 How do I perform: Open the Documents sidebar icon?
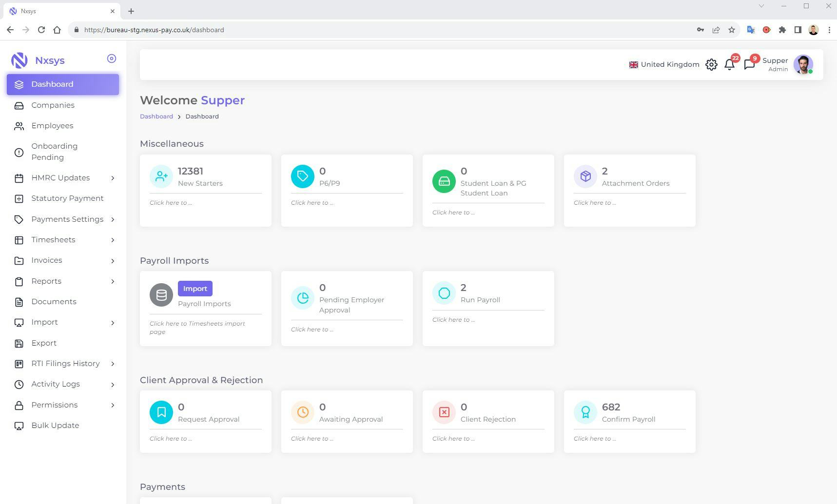pos(19,302)
